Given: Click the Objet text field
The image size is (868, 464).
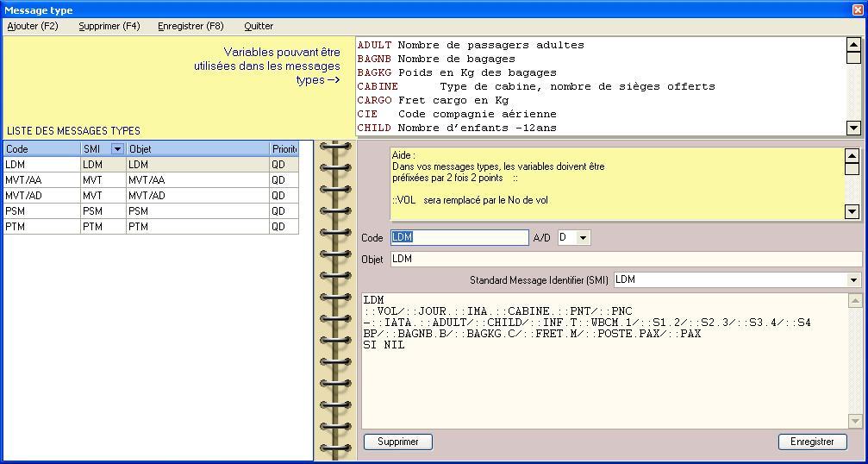Looking at the screenshot, I should click(625, 259).
